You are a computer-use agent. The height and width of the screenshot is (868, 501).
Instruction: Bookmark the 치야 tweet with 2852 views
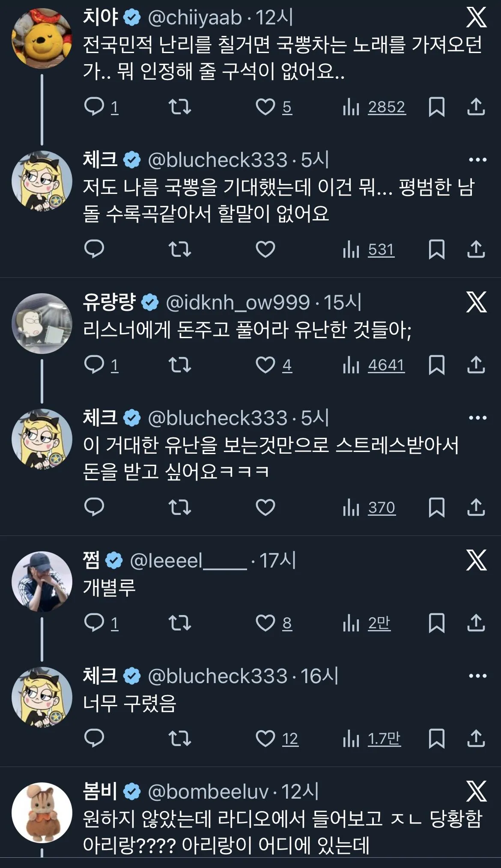tap(436, 107)
